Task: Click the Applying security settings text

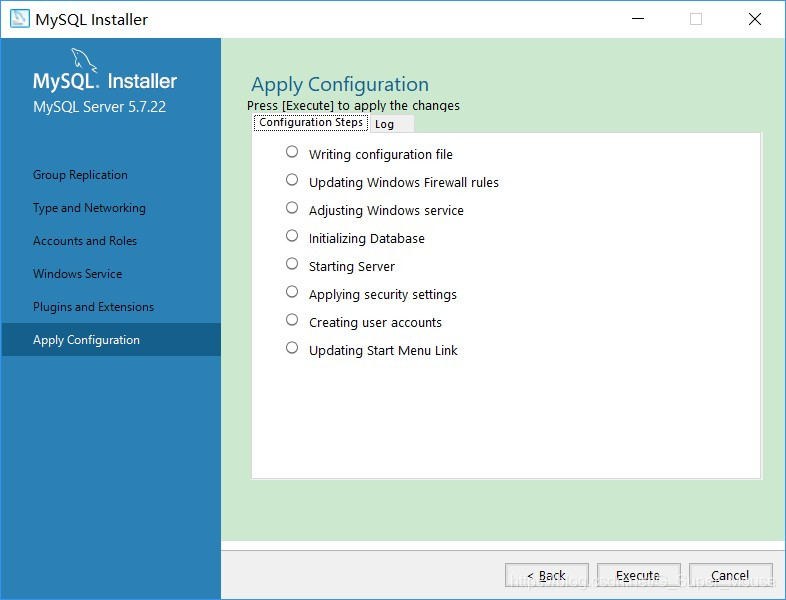Action: (383, 295)
